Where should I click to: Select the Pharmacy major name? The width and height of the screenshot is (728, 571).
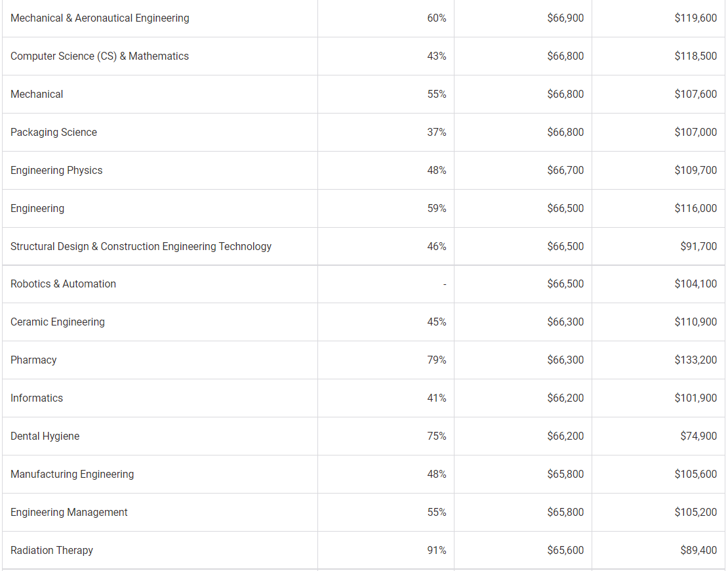point(33,360)
